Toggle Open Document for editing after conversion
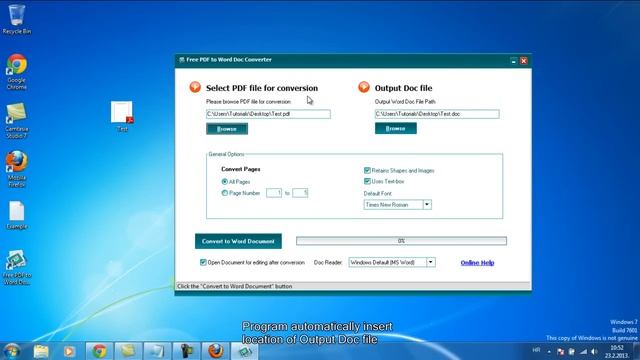Screen dimensions: 640x360 pyautogui.click(x=203, y=262)
